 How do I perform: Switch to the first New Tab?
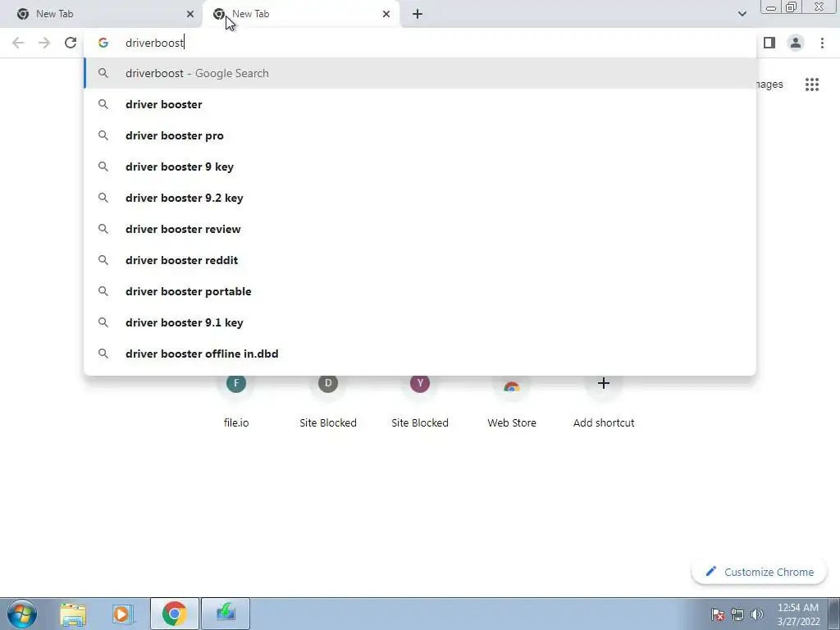tap(102, 14)
